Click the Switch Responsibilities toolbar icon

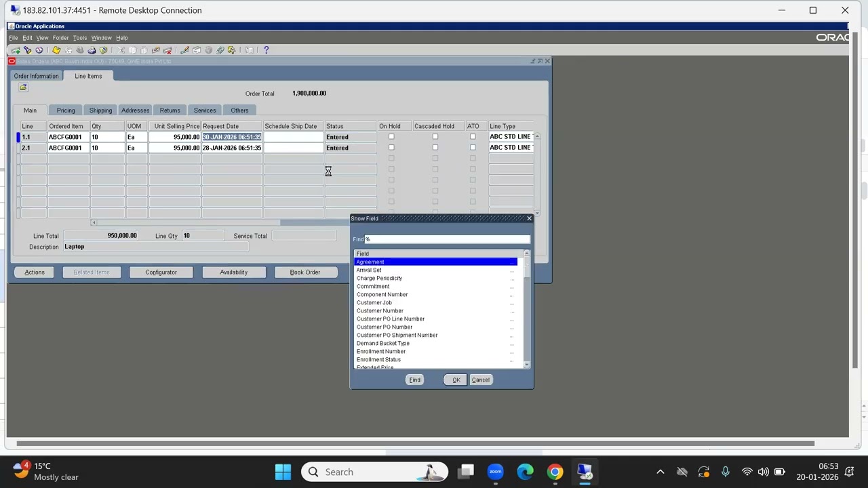pos(80,50)
